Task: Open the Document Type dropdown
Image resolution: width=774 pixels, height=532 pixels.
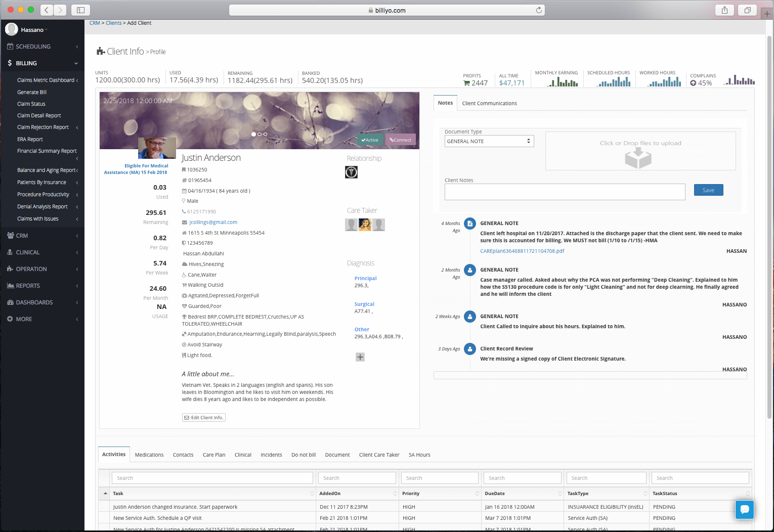Action: click(x=489, y=141)
